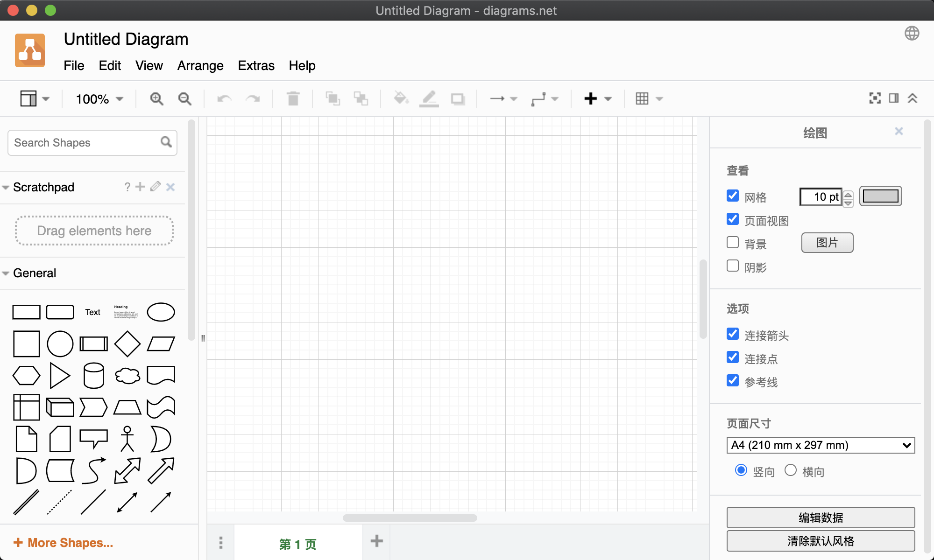Click the 编辑数据 button
Image resolution: width=934 pixels, height=560 pixels.
(821, 518)
